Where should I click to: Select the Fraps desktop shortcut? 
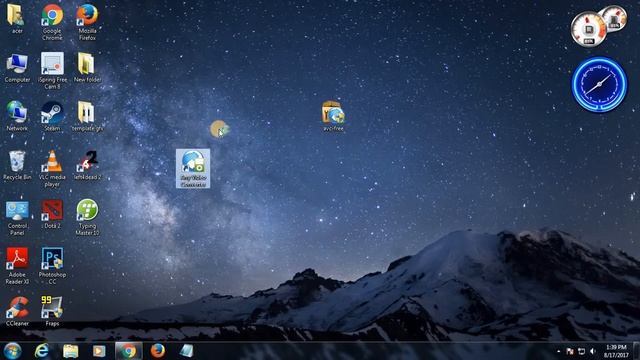[52, 311]
